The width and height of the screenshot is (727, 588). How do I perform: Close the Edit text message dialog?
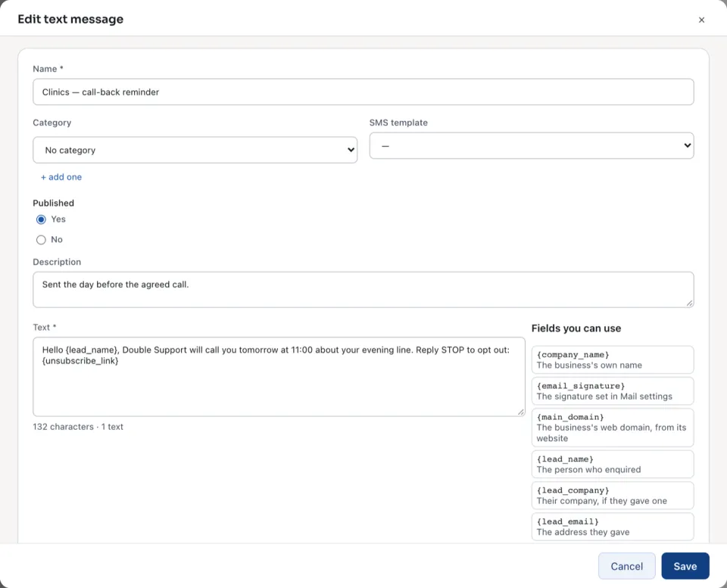701,20
